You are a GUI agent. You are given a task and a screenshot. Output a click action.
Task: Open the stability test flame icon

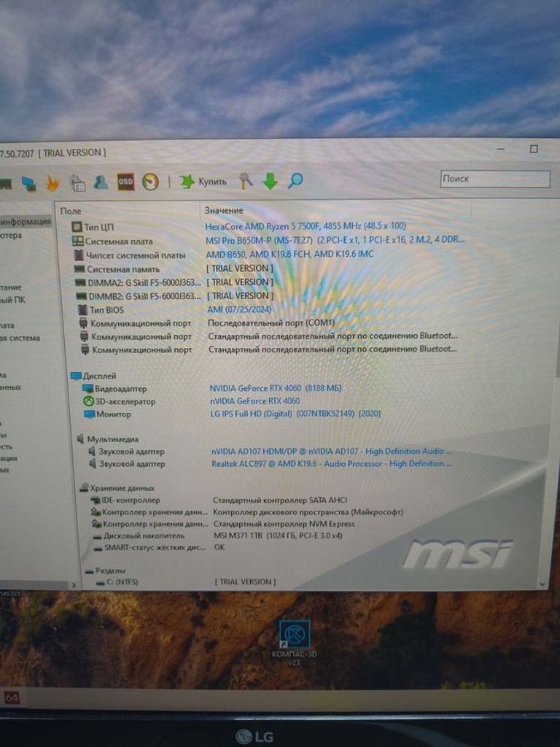[52, 182]
